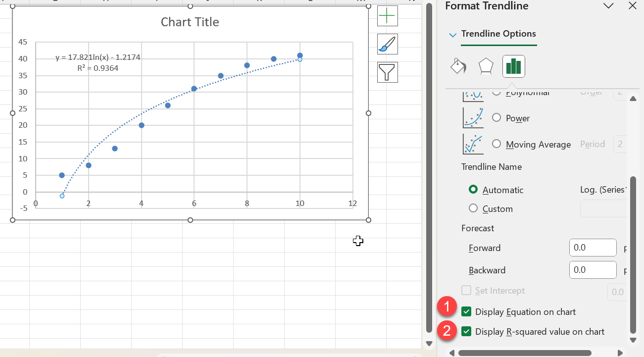Click the R² = 0.9364 label
This screenshot has width=644, height=357.
98,68
